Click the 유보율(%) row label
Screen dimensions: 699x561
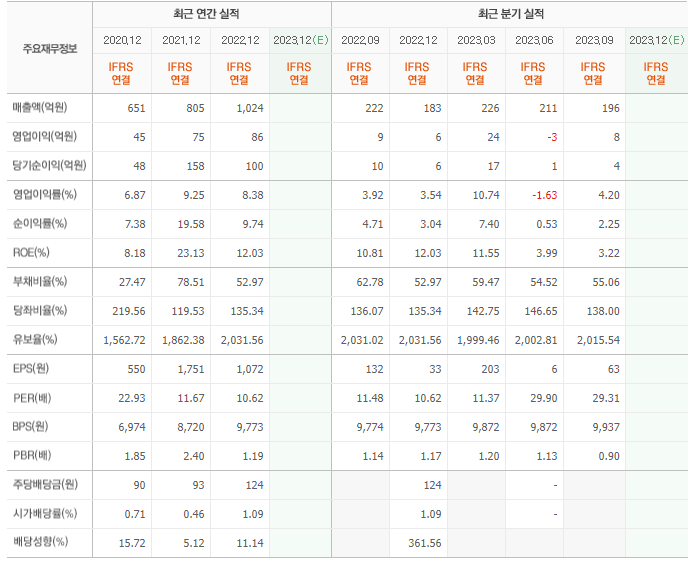[x=35, y=340]
